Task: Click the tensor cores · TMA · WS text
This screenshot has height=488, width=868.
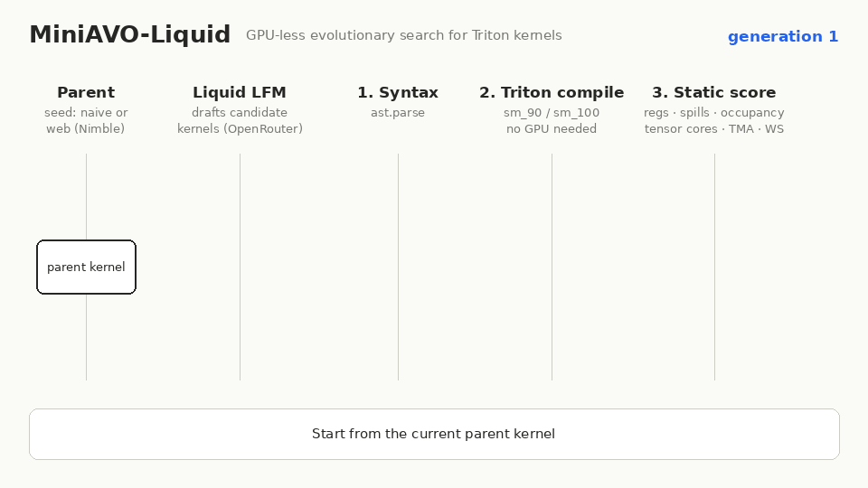Action: (714, 129)
